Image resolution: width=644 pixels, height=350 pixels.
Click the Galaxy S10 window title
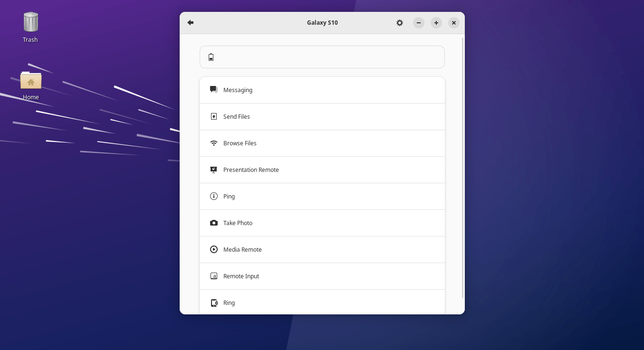322,23
